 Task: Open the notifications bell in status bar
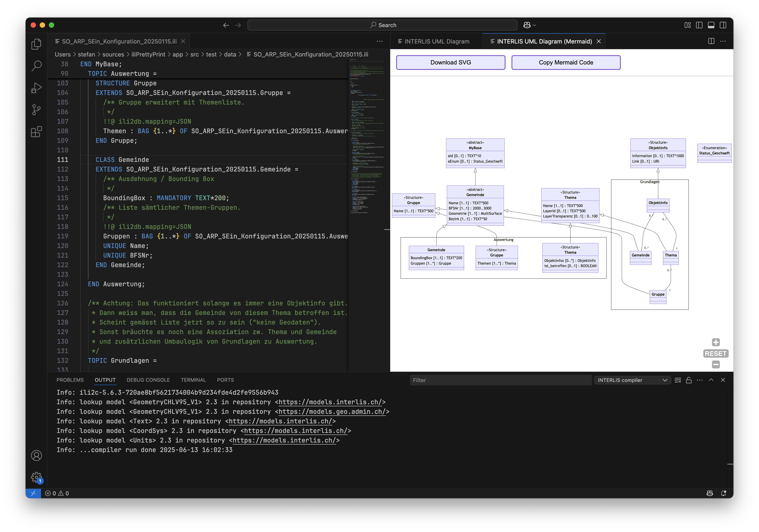[x=723, y=493]
